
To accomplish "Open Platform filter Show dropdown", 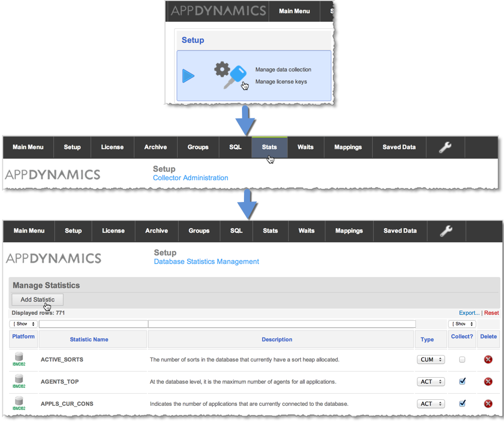I will point(24,324).
